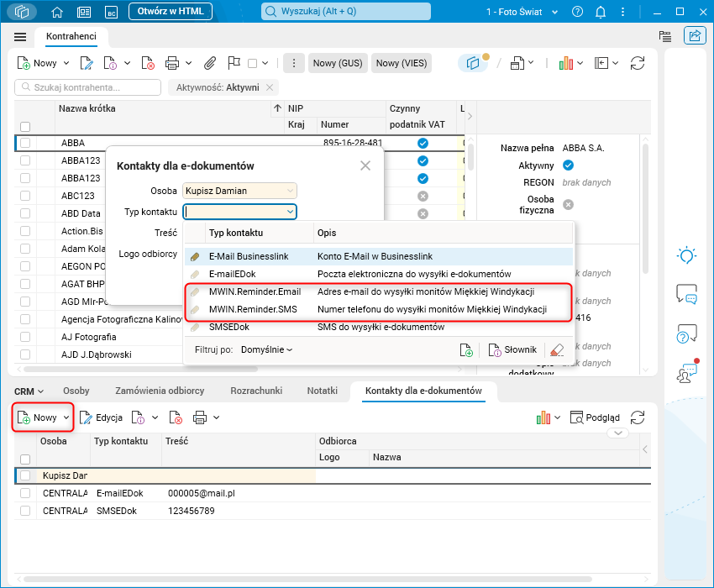Screen dimensions: 714x588
Task: Expand the collapse chevron below Podgląd
Action: point(618,433)
